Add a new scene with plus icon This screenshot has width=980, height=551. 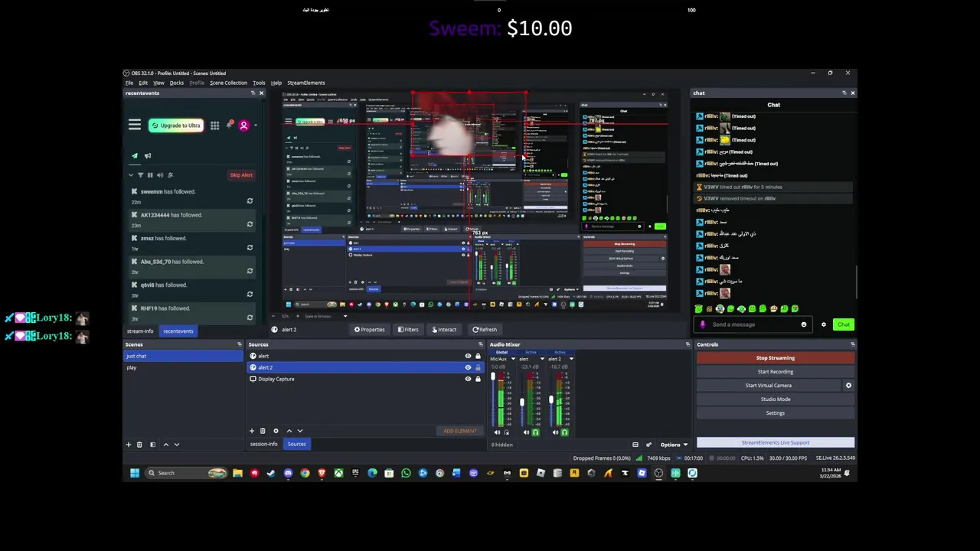click(x=129, y=444)
